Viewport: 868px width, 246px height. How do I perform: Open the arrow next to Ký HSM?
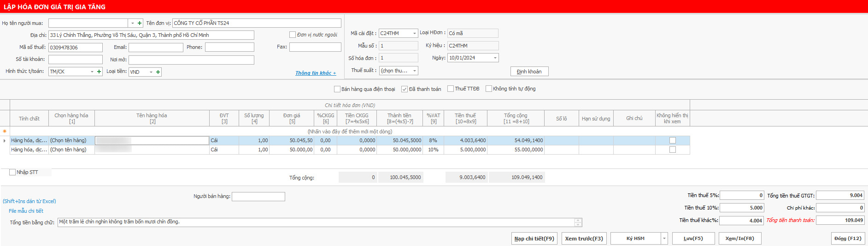(x=664, y=239)
